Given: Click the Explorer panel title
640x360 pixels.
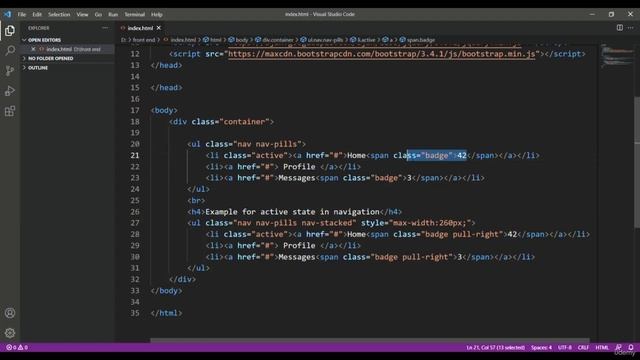Looking at the screenshot, I should (39, 28).
